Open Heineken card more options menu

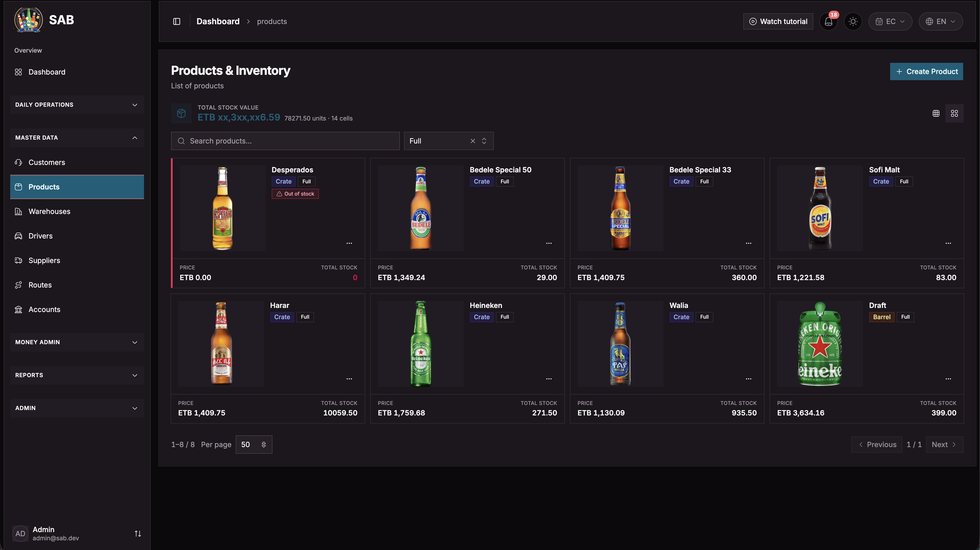point(548,379)
